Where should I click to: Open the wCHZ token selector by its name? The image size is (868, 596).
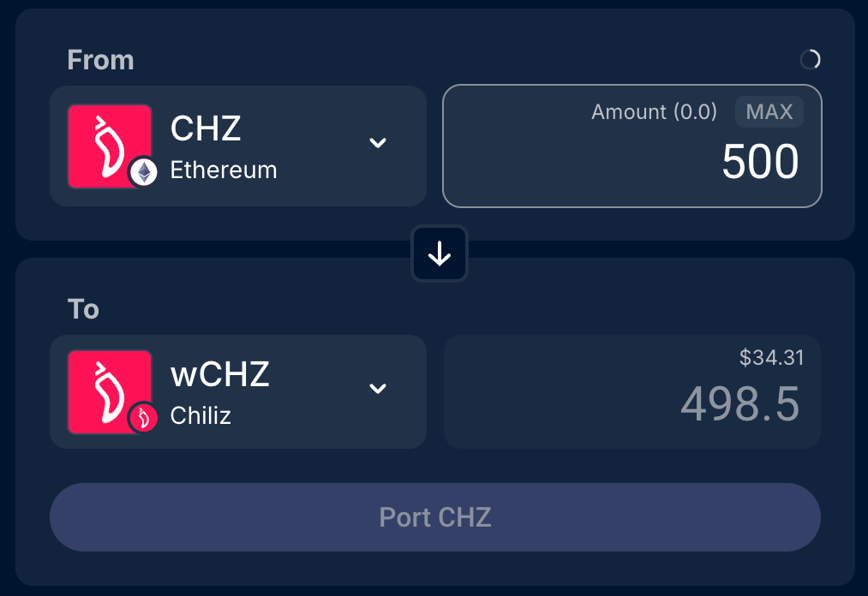click(x=220, y=374)
